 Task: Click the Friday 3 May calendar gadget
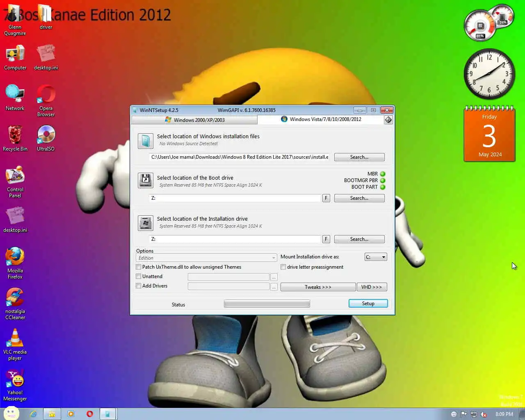pos(489,134)
